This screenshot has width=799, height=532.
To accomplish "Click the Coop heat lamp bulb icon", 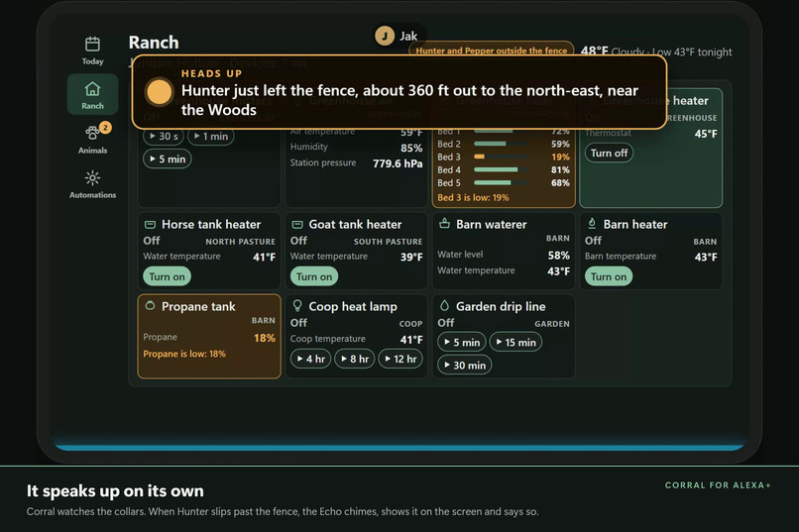I will (x=297, y=306).
